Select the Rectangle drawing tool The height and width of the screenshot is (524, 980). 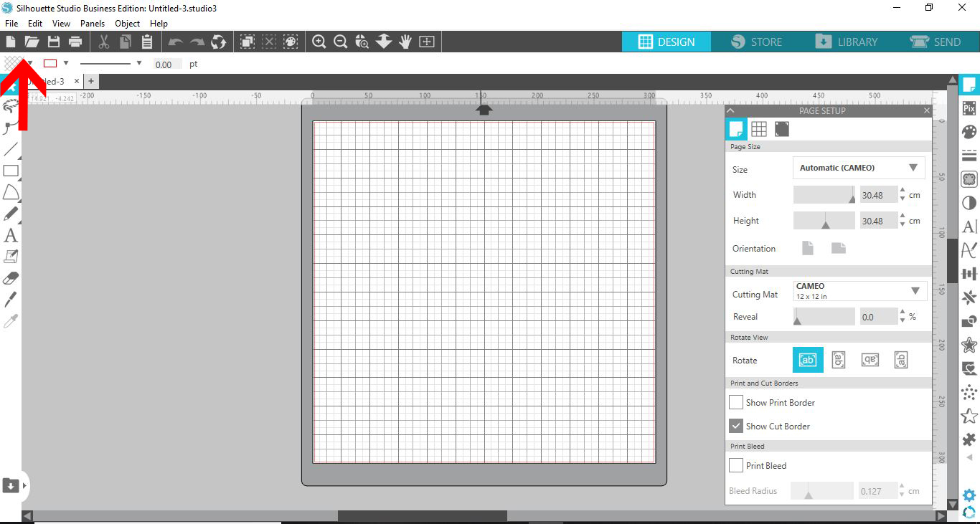[11, 171]
